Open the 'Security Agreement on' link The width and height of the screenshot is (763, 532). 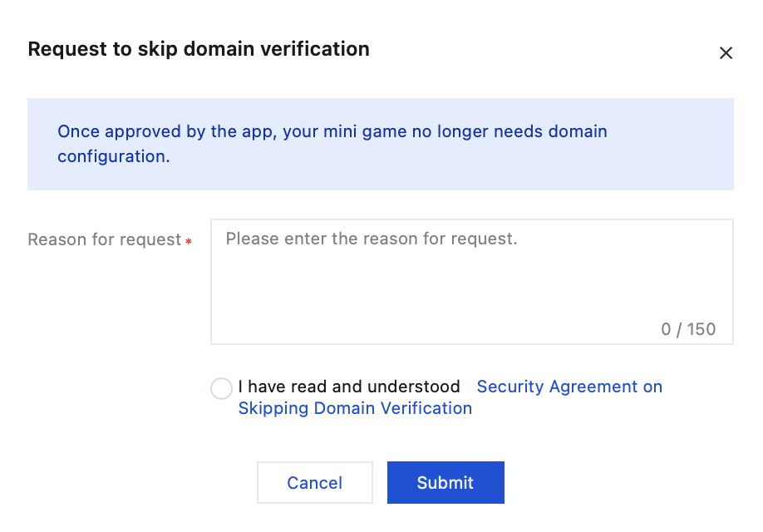(569, 387)
